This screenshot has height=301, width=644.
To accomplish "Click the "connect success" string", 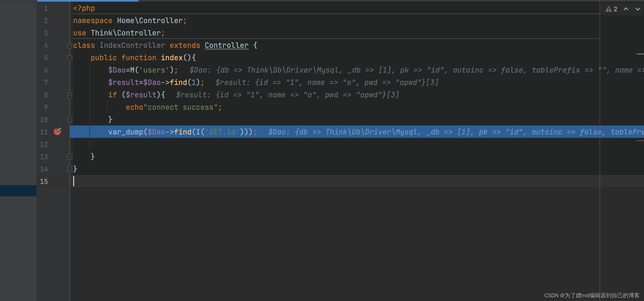I will (181, 107).
